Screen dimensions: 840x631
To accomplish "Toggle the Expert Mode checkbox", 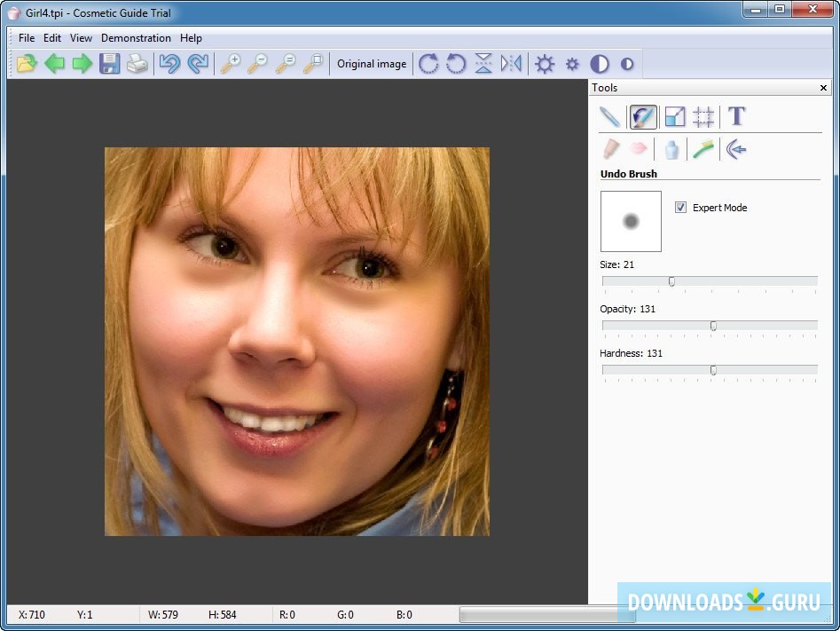I will tap(680, 207).
